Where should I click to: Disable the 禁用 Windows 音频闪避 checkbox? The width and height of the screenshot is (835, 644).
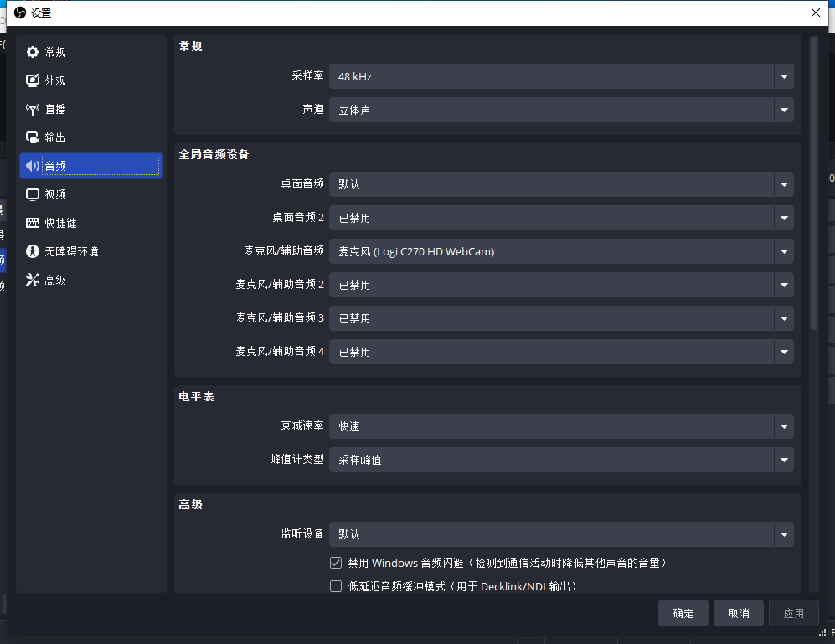(336, 563)
